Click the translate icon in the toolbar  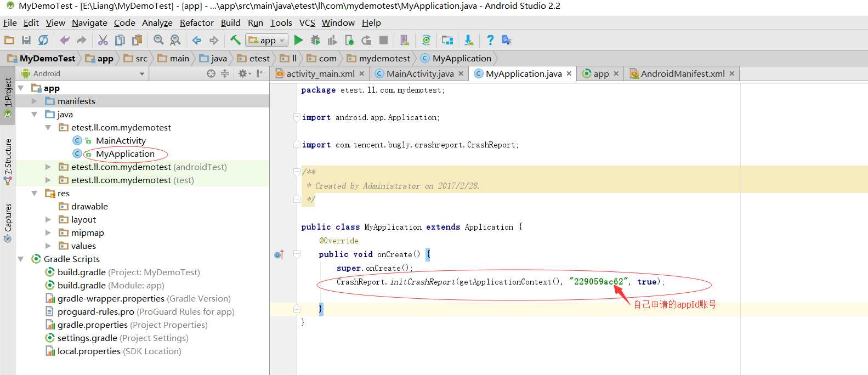[507, 40]
